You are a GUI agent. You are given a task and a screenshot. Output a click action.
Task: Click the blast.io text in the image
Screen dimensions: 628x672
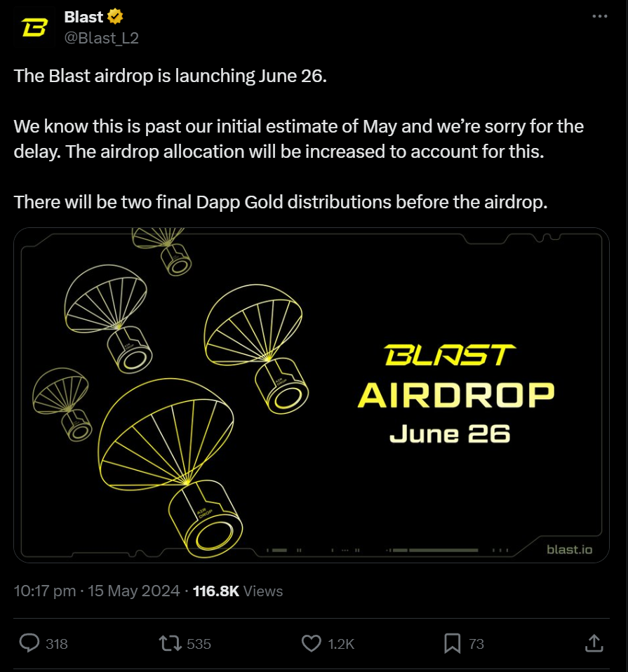569,549
